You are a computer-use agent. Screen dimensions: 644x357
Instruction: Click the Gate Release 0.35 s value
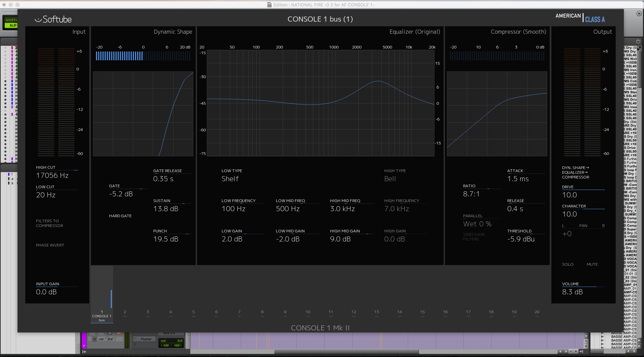tap(163, 179)
